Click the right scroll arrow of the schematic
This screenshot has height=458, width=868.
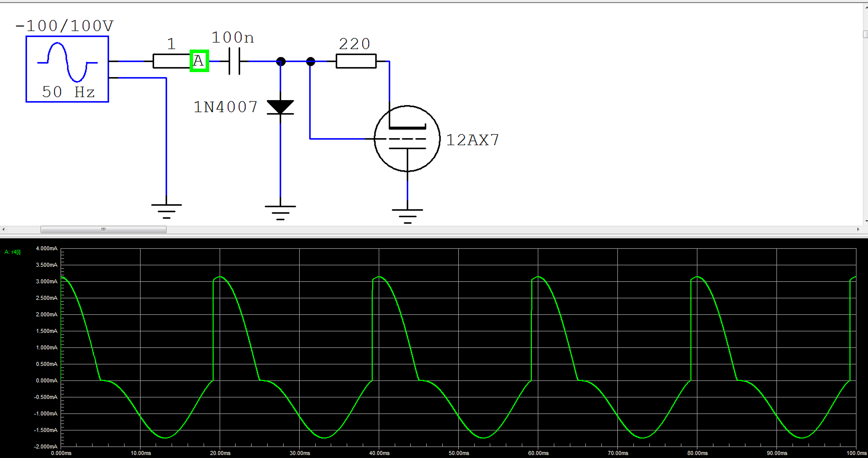[858, 229]
